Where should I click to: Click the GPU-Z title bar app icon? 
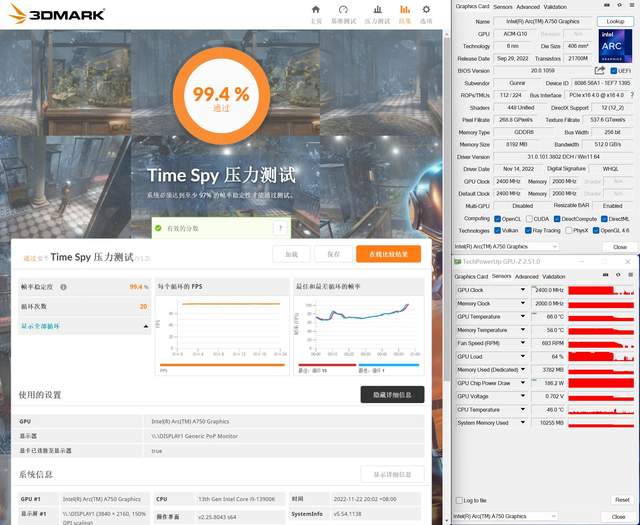(458, 261)
